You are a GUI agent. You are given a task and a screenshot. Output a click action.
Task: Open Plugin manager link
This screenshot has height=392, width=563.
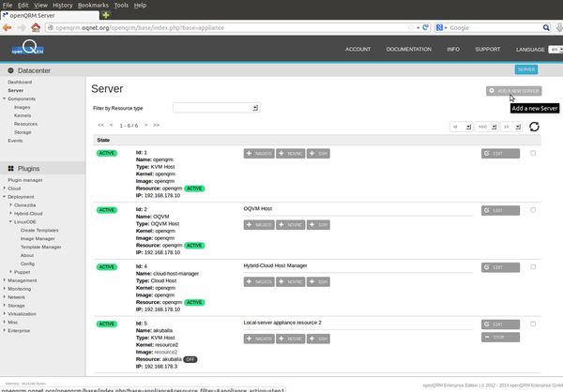tap(25, 180)
